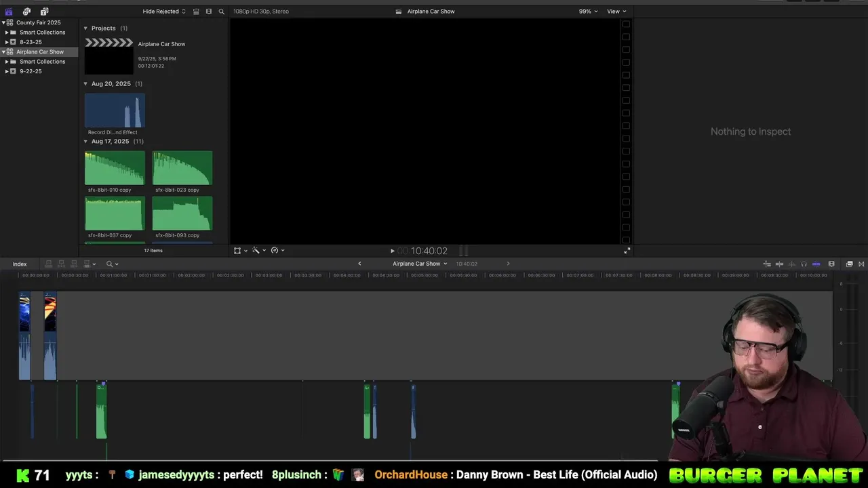Screen dimensions: 868x488
Task: Toggle the first icon left of skimming in timeline
Action: tap(767, 264)
